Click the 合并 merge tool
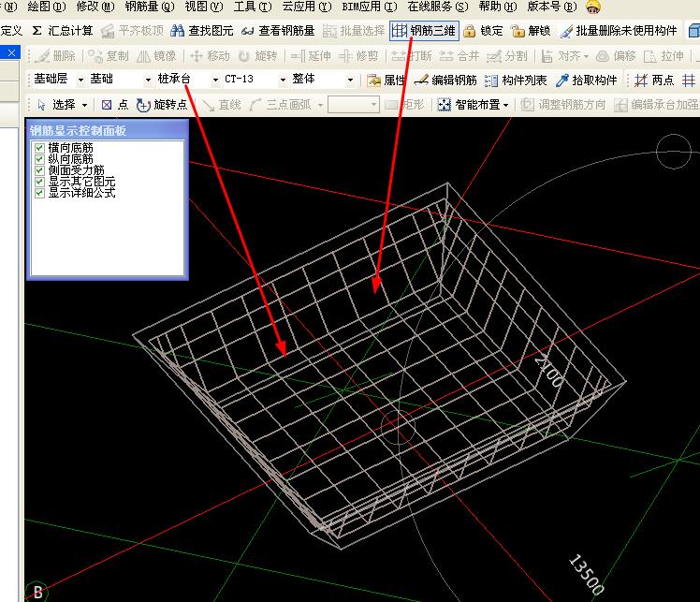700x602 pixels. [x=459, y=56]
